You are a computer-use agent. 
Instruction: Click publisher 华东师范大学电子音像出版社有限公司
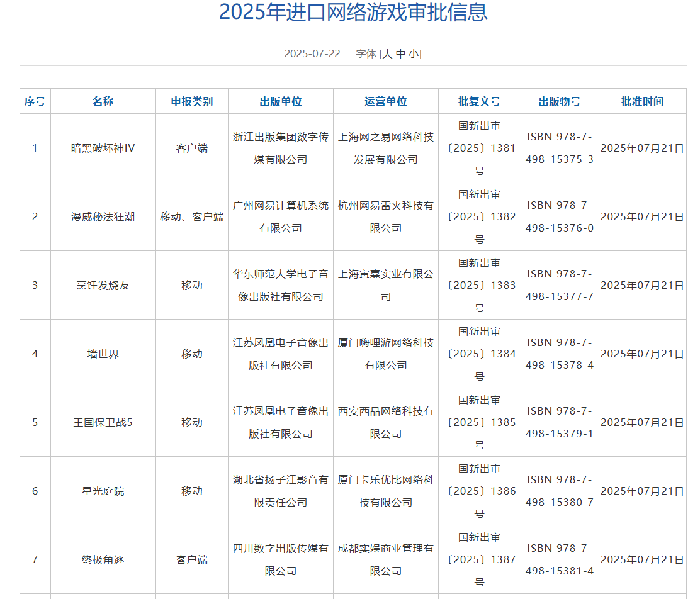tap(281, 285)
